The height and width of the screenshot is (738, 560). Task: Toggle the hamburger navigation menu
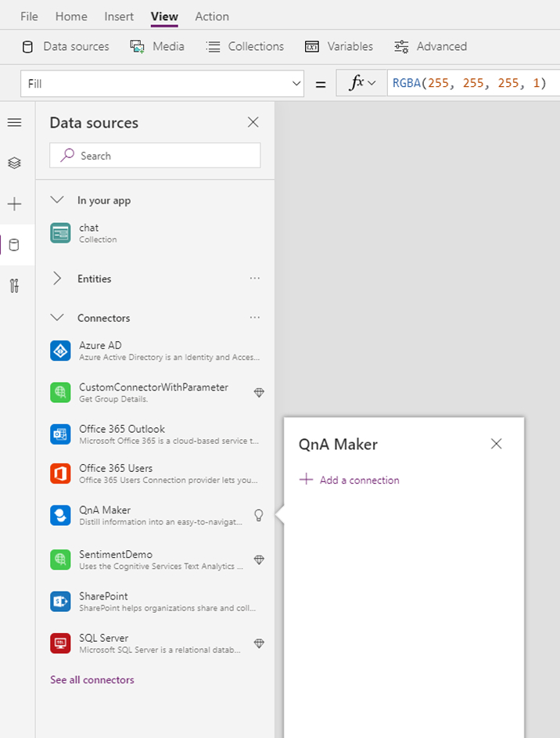point(15,123)
